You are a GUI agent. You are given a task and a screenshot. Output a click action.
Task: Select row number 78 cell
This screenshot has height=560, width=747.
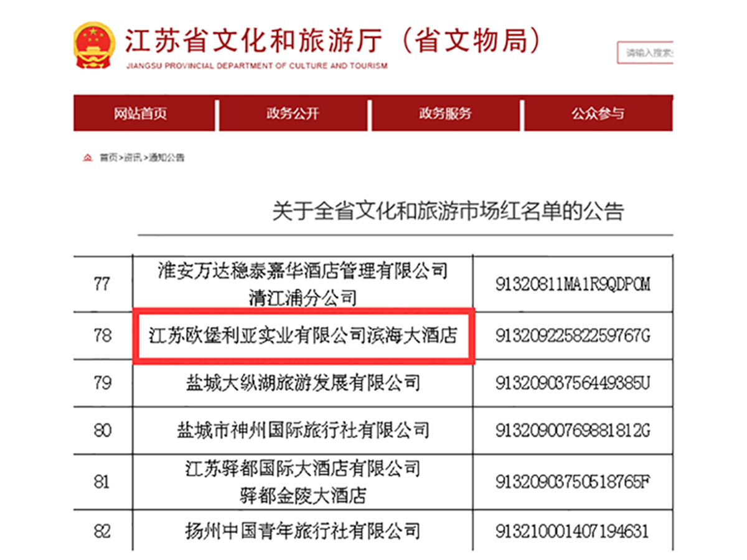[103, 336]
